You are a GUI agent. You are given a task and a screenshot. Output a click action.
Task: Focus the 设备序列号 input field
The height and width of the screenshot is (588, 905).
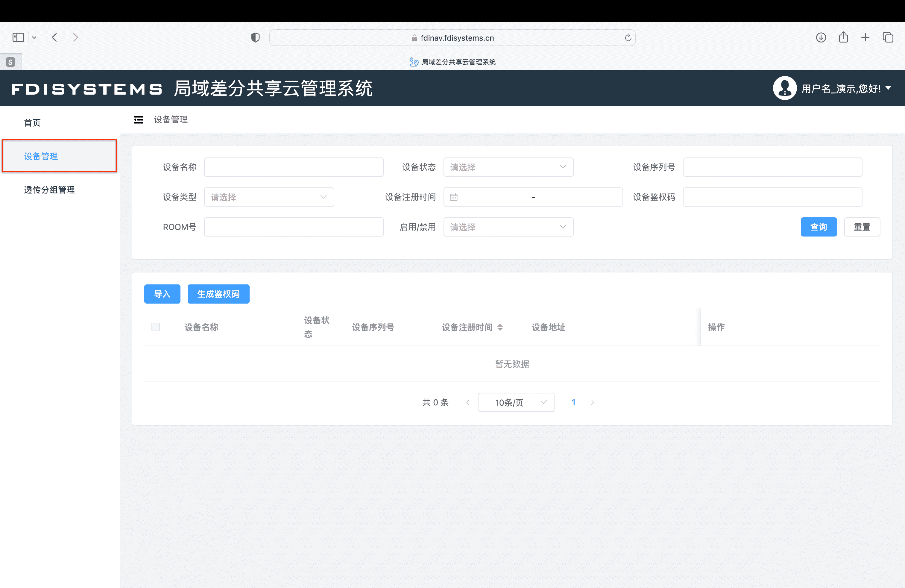pos(772,167)
